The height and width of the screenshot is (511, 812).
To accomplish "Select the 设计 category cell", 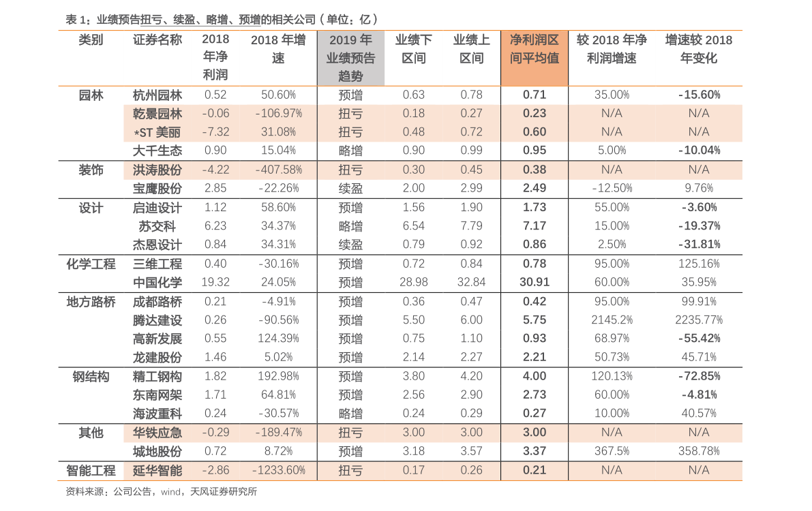I will [91, 208].
